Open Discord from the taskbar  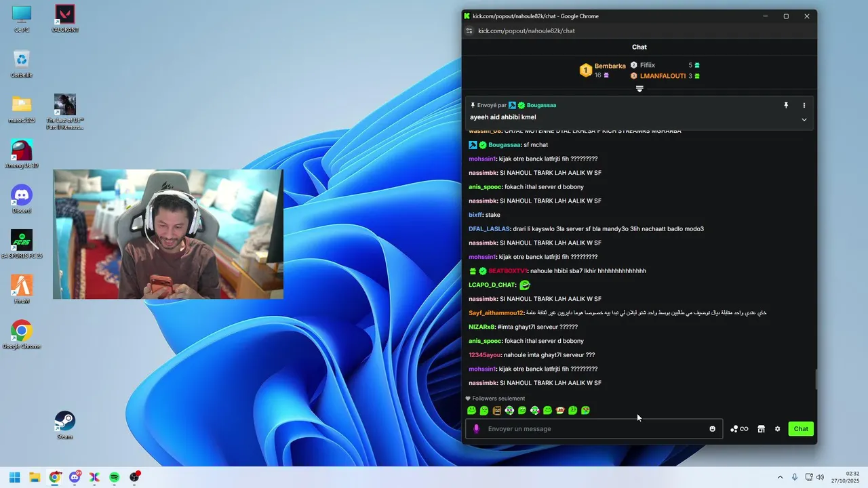point(75,477)
